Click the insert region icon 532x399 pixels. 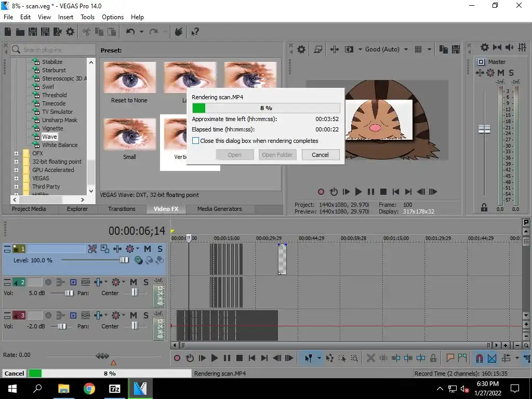pyautogui.click(x=462, y=357)
